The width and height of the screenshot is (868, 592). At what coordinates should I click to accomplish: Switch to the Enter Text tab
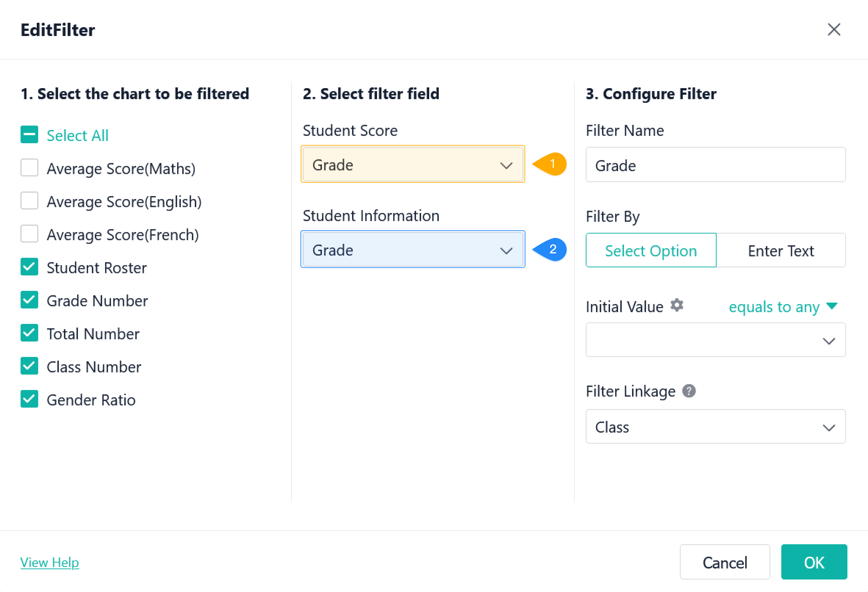pyautogui.click(x=781, y=250)
